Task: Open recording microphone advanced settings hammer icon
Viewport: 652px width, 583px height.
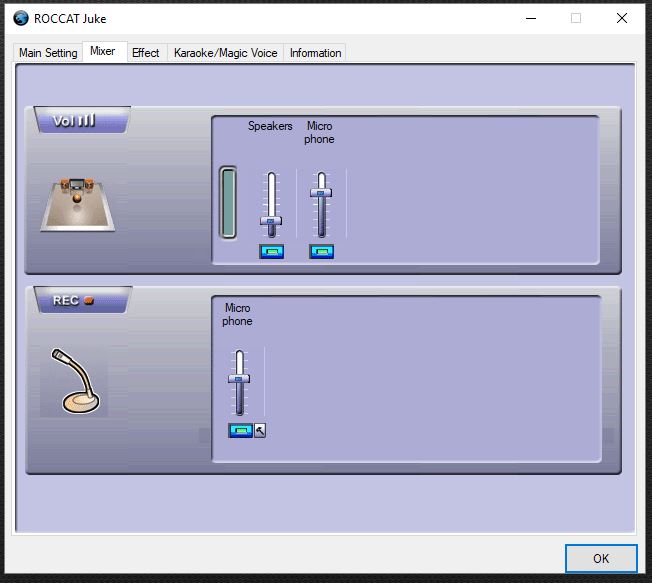Action: tap(260, 430)
